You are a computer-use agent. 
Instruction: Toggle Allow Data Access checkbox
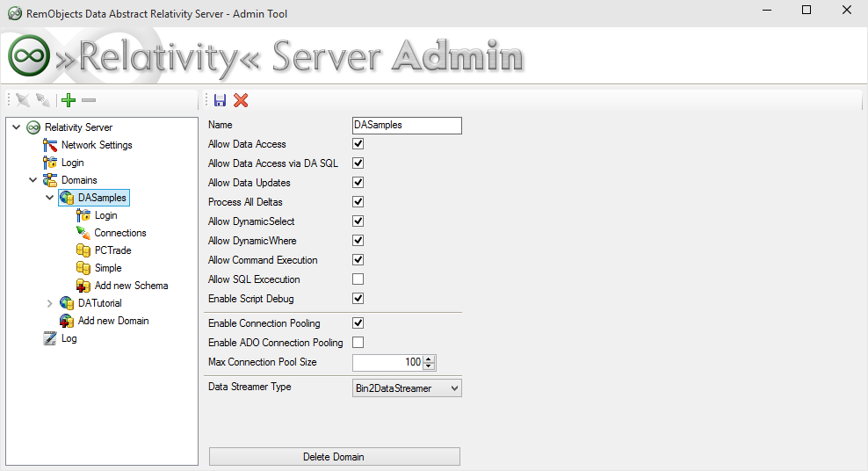click(358, 144)
